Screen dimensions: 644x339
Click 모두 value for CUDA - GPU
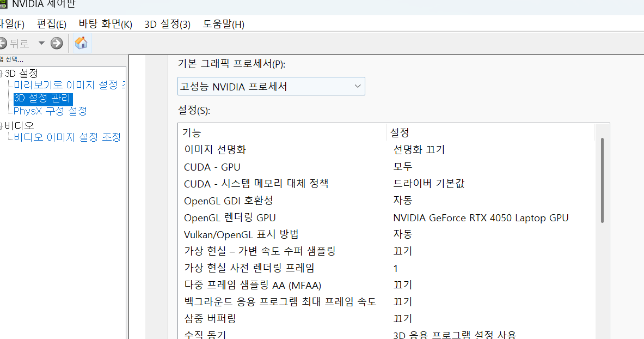pyautogui.click(x=403, y=167)
